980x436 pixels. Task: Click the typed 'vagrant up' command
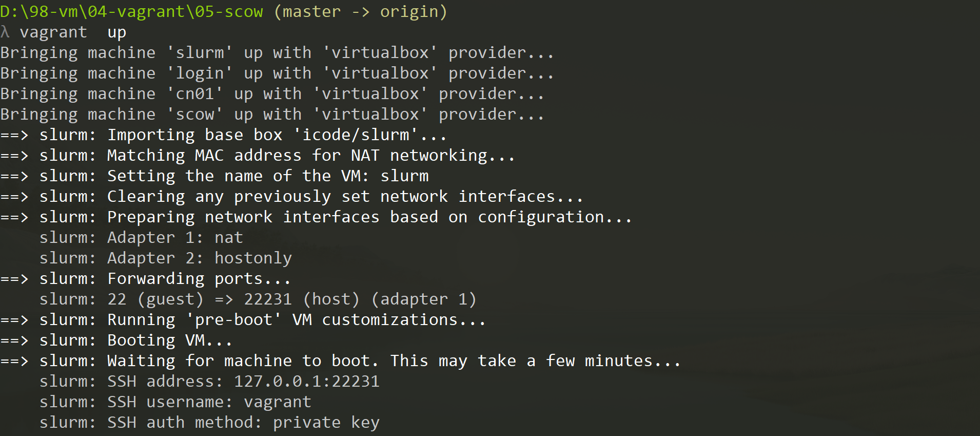73,32
